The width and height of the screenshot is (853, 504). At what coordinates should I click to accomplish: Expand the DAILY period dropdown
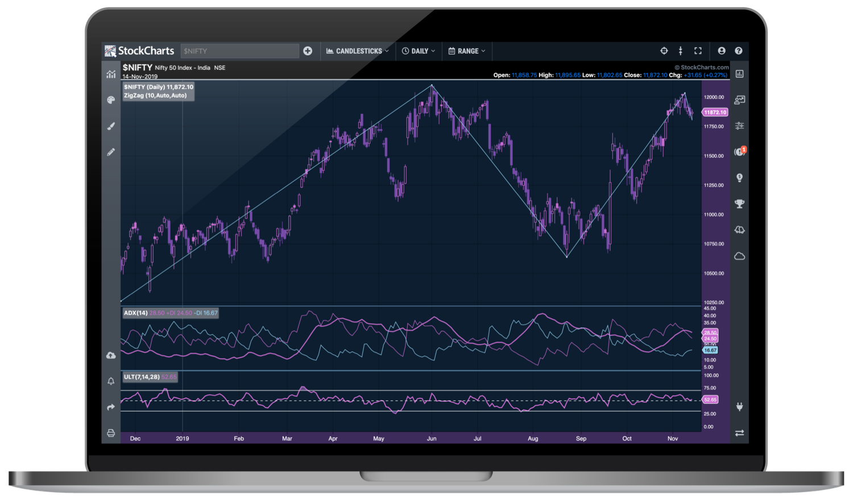[x=419, y=51]
